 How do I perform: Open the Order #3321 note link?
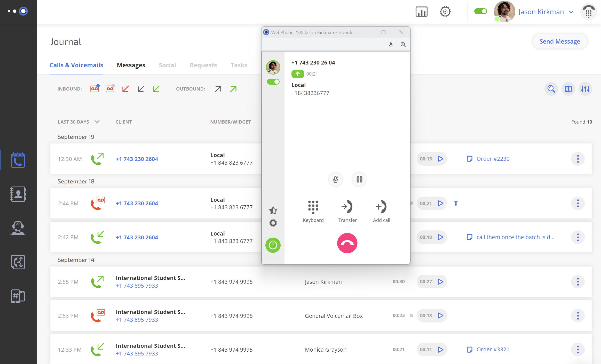[493, 349]
